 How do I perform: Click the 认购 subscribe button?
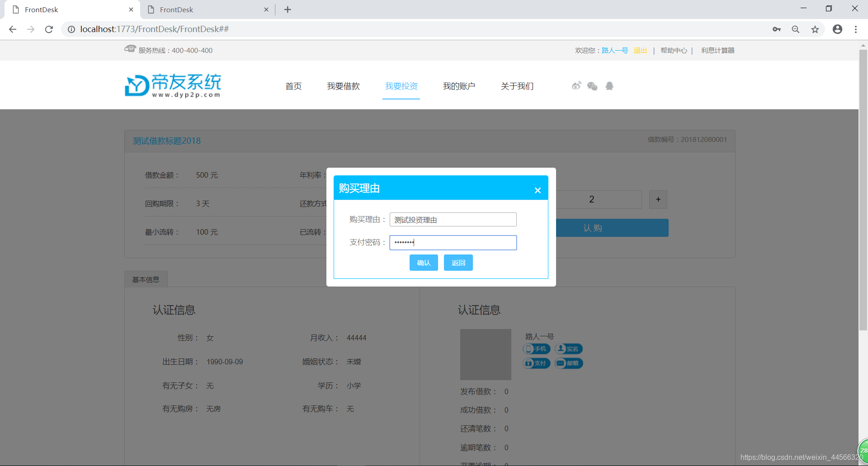click(612, 228)
